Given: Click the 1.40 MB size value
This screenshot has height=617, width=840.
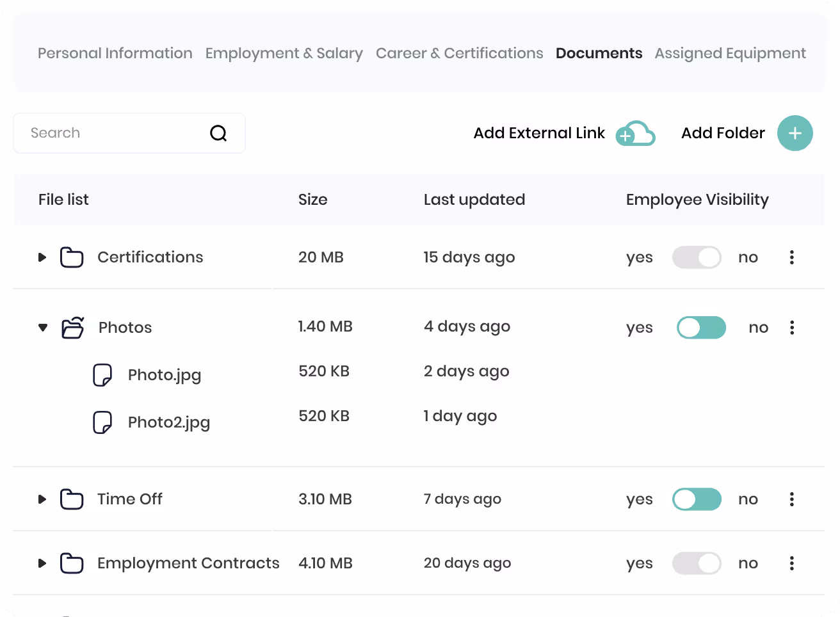Looking at the screenshot, I should [x=325, y=326].
